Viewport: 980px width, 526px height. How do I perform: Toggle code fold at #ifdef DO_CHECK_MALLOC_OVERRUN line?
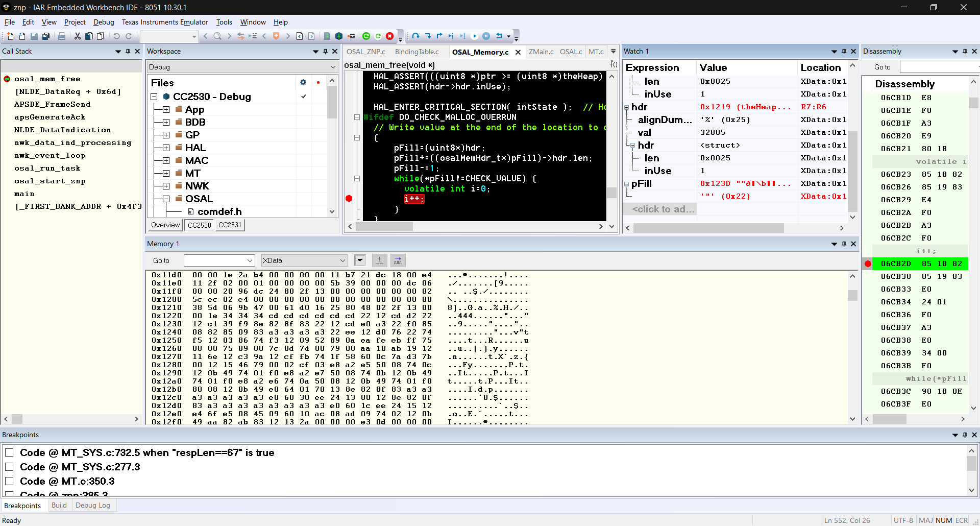pos(357,117)
